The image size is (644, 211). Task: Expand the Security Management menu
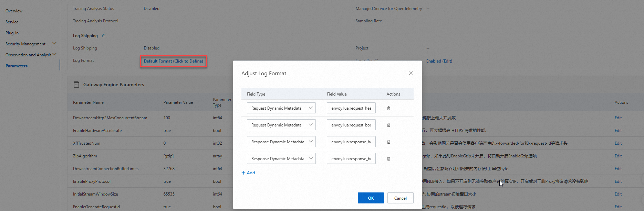tap(54, 44)
